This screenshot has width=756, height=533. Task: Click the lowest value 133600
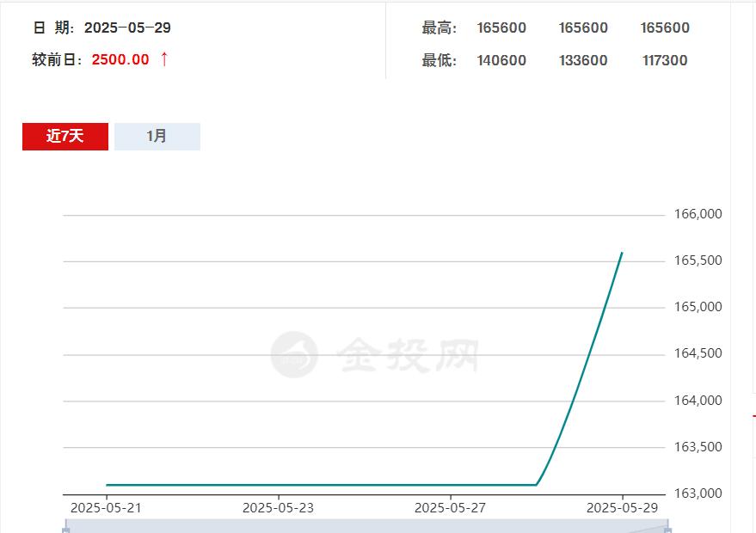point(583,60)
